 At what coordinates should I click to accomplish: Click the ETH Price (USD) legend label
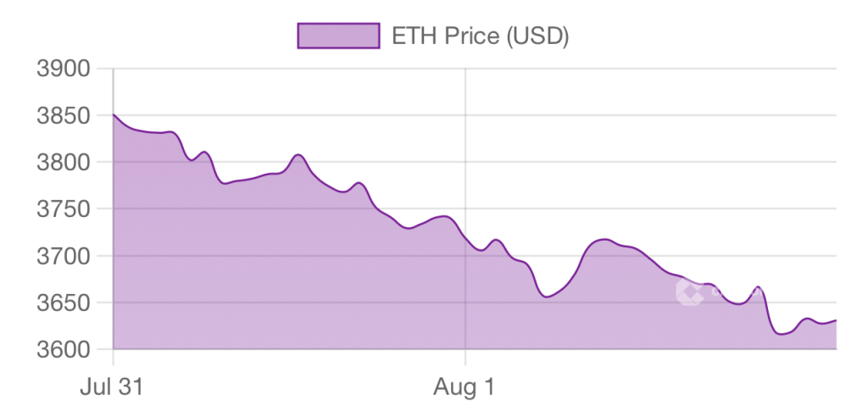(x=479, y=36)
